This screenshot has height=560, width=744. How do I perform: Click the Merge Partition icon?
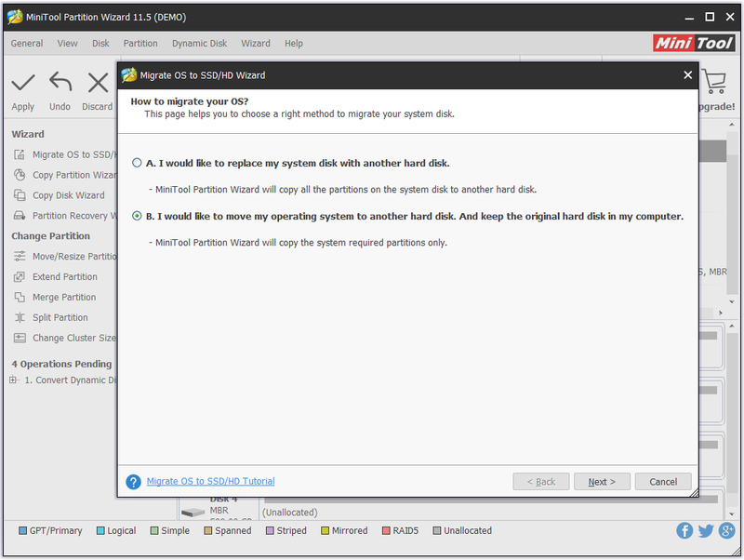[x=20, y=297]
